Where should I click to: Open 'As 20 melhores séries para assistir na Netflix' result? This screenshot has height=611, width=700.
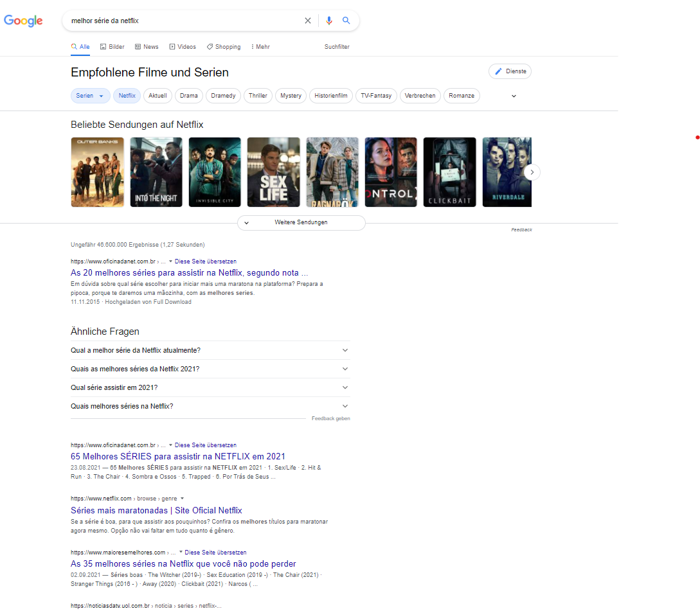click(189, 272)
